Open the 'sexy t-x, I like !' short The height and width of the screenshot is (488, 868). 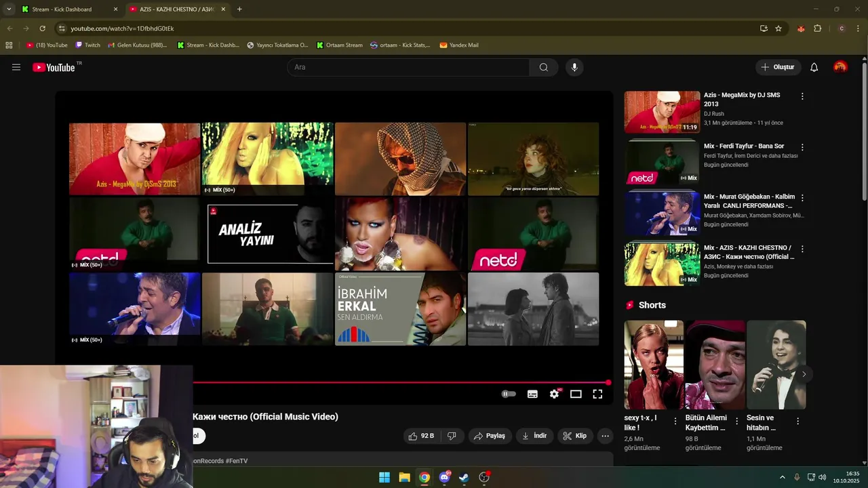(x=654, y=365)
